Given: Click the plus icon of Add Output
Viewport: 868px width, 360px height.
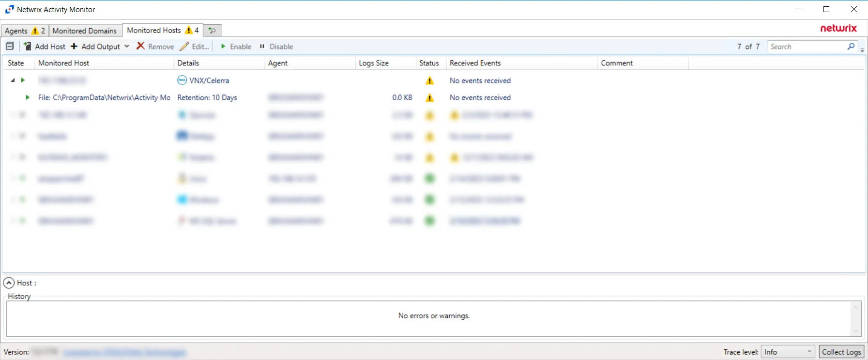Looking at the screenshot, I should (74, 46).
